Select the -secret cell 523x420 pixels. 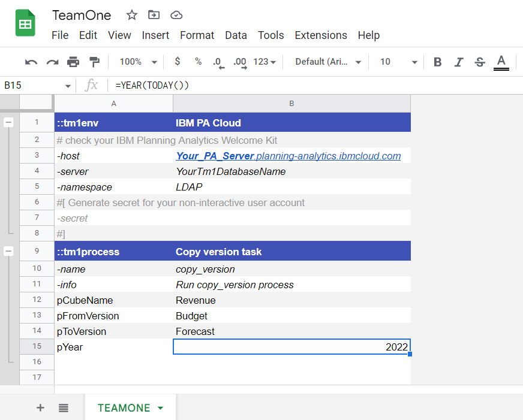(114, 218)
